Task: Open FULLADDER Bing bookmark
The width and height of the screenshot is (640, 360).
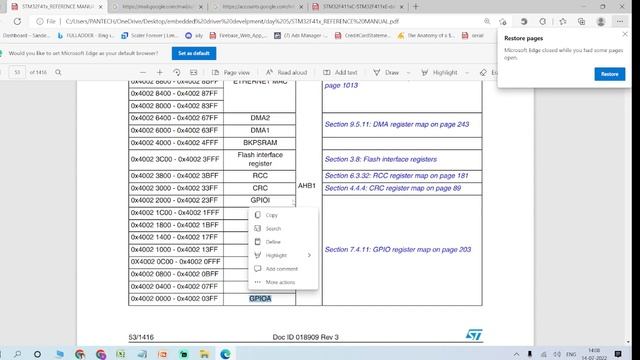Action: point(86,36)
